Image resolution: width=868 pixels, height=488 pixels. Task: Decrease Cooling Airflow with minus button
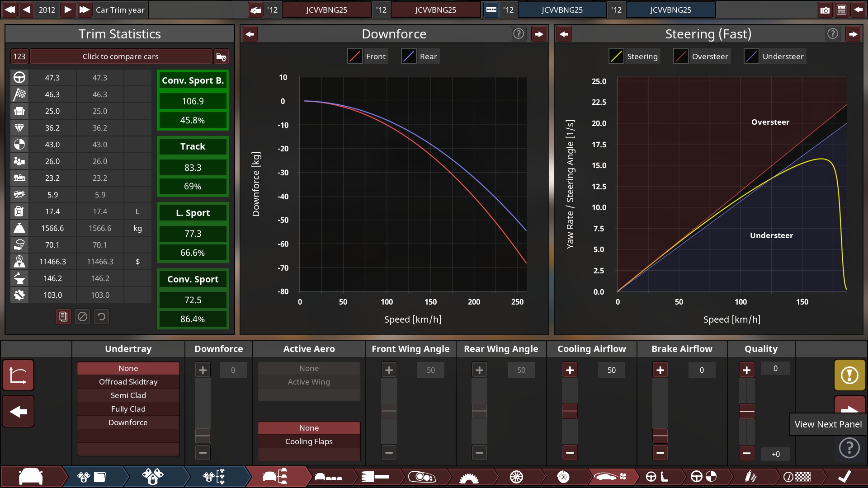[x=570, y=452]
